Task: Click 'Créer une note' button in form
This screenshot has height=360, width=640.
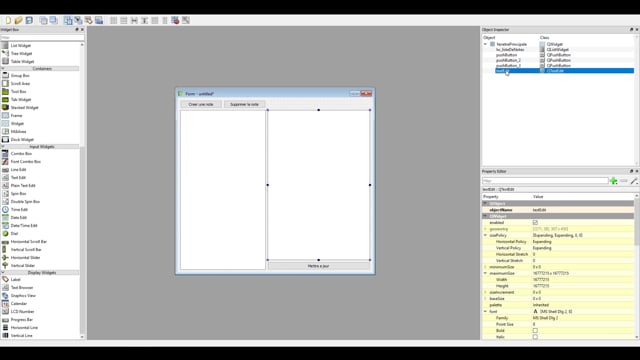Action: [x=201, y=104]
